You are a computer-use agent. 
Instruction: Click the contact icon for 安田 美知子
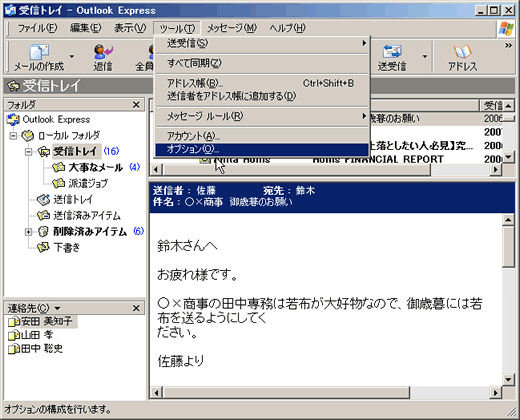point(14,322)
